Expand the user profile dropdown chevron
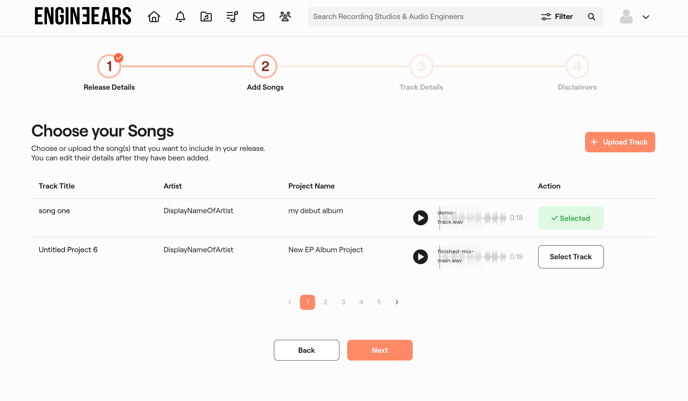688x401 pixels. [x=646, y=17]
